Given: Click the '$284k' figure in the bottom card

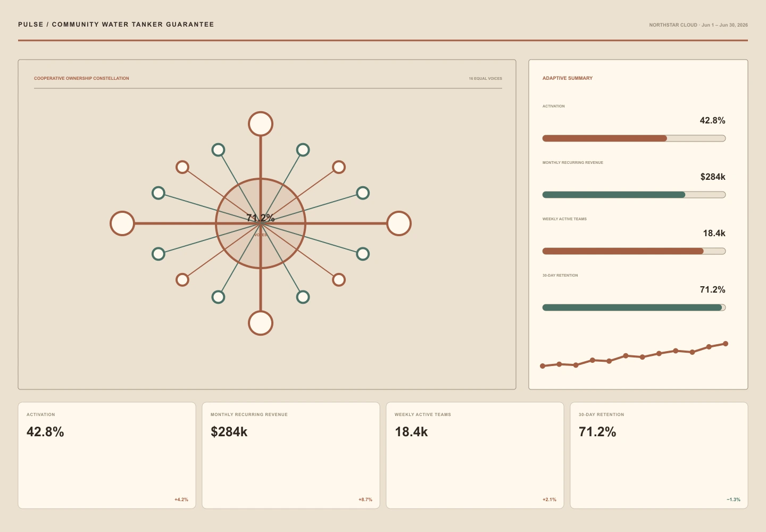Looking at the screenshot, I should 229,431.
